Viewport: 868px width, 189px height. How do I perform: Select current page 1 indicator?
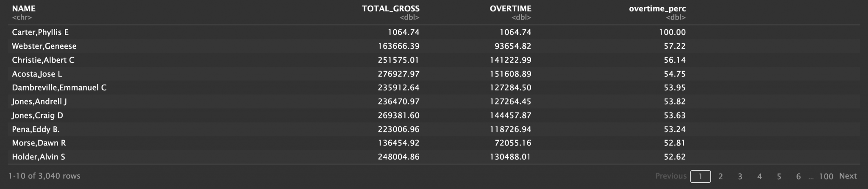(700, 176)
